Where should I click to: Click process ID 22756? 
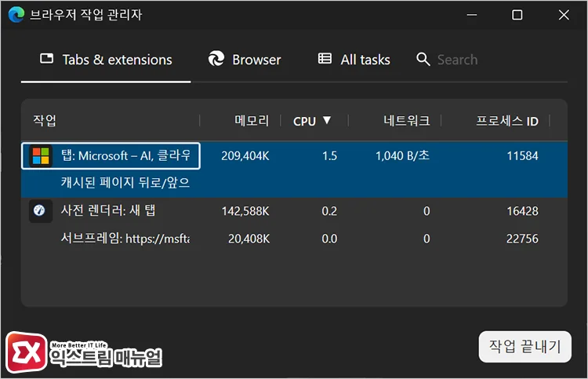tap(522, 239)
